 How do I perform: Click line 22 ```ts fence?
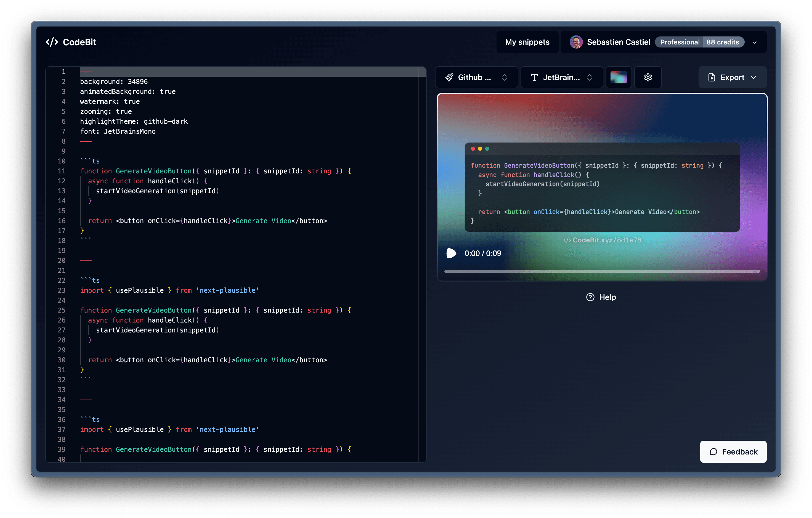90,280
